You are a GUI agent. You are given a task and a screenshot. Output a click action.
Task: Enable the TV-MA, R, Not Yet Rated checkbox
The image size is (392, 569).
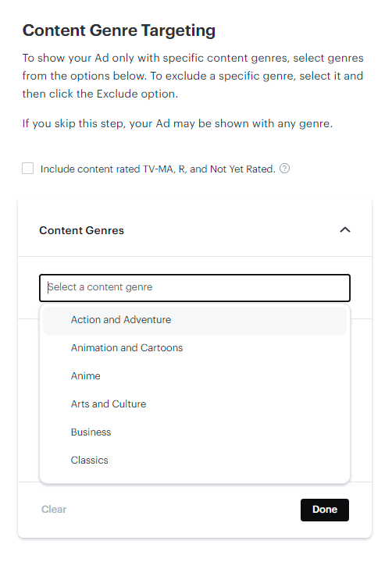pyautogui.click(x=27, y=169)
